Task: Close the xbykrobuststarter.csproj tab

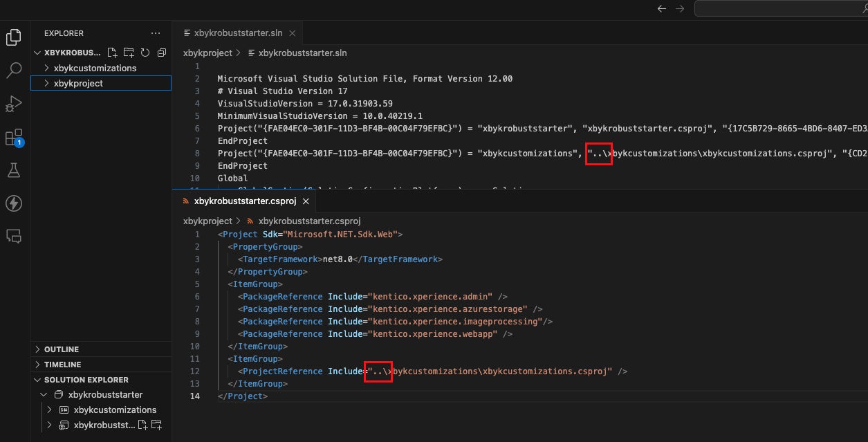Action: 306,201
